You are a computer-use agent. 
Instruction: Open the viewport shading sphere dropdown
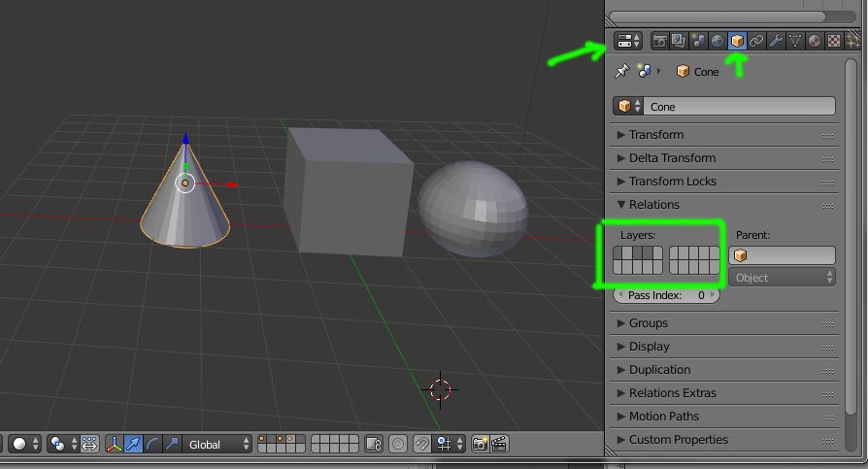click(x=25, y=444)
